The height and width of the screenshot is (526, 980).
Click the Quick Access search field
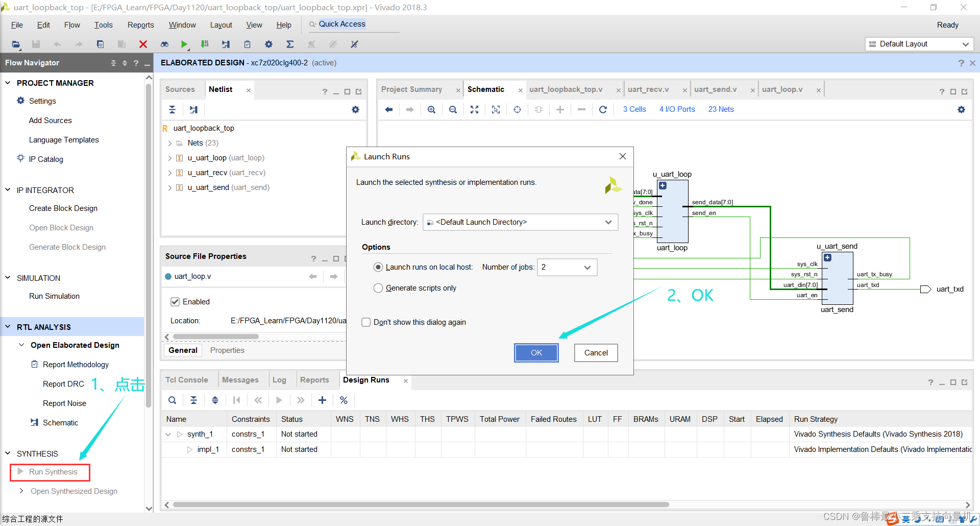pos(355,24)
